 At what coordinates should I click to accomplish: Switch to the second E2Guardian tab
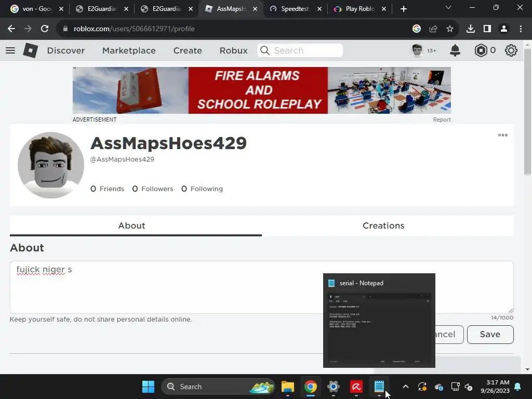(167, 9)
